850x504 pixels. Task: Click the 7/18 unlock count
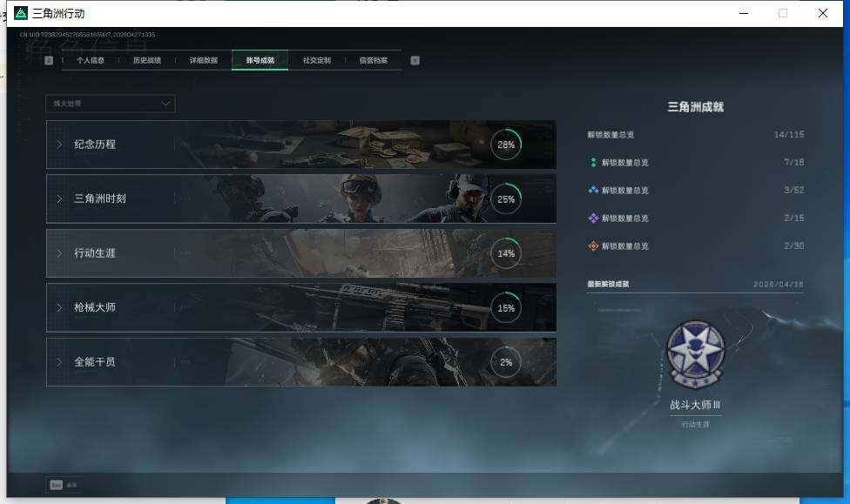click(x=793, y=162)
